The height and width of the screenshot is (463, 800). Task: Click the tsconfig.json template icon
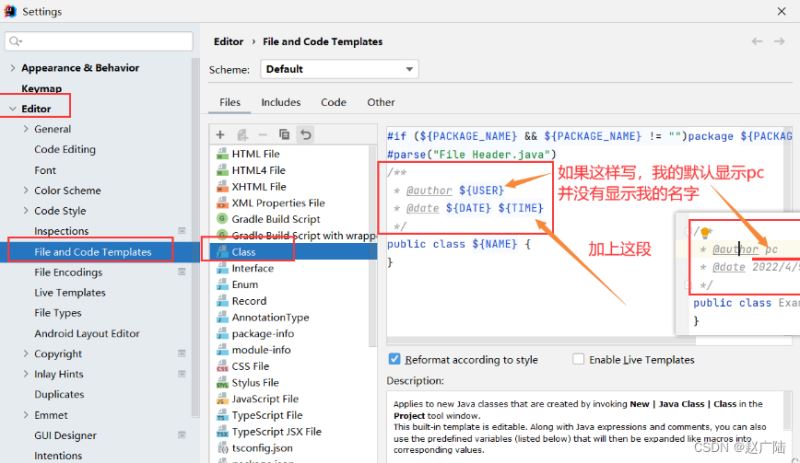click(x=222, y=448)
